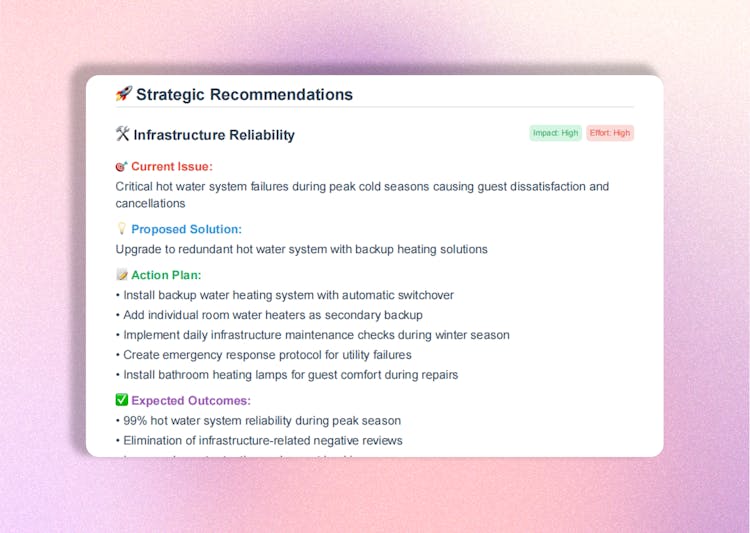750x533 pixels.
Task: Click the target icon before Current Issue
Action: click(x=121, y=167)
